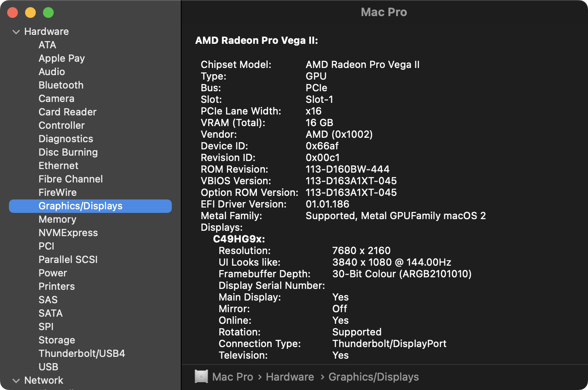Select Thunderbolt/USB4 in the sidebar
Screen dimensions: 588x390
coord(82,353)
